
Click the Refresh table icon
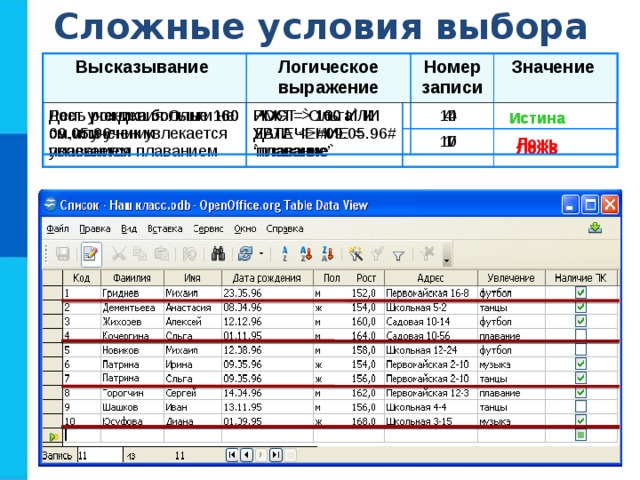click(245, 254)
